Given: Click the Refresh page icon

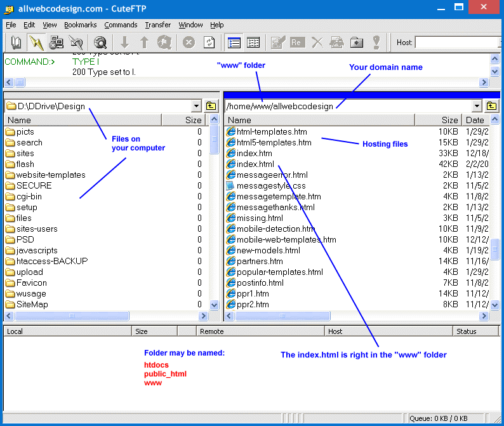Looking at the screenshot, I should click(209, 43).
